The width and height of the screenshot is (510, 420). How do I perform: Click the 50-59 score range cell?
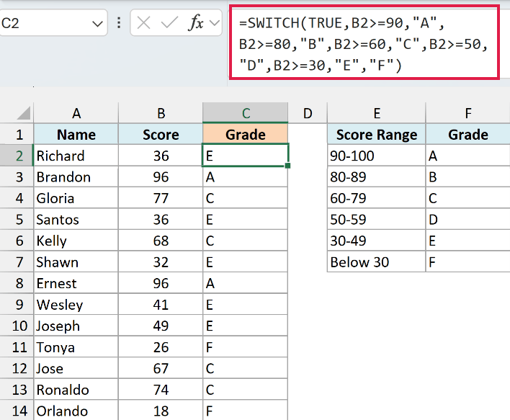click(377, 219)
